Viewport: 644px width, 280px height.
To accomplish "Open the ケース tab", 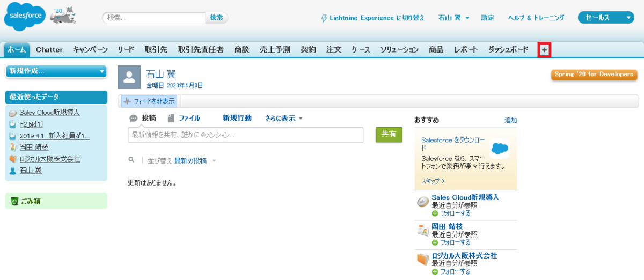I will point(361,50).
